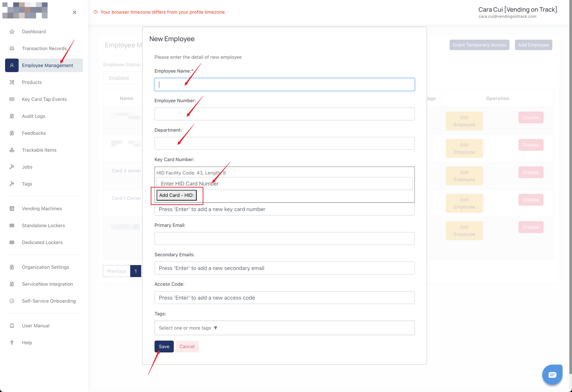Screen dimensions: 572x392
Task: Open Organization Settings icon
Action: coord(12,267)
